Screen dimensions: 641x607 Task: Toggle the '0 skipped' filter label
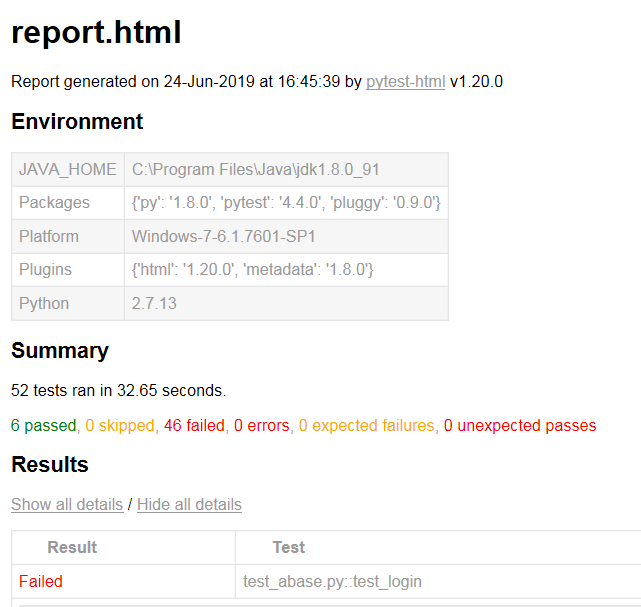point(120,426)
